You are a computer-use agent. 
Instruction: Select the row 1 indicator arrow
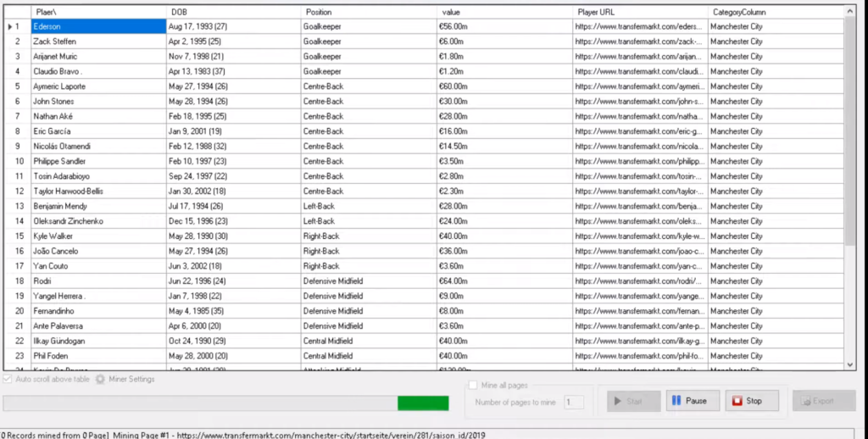(x=10, y=27)
